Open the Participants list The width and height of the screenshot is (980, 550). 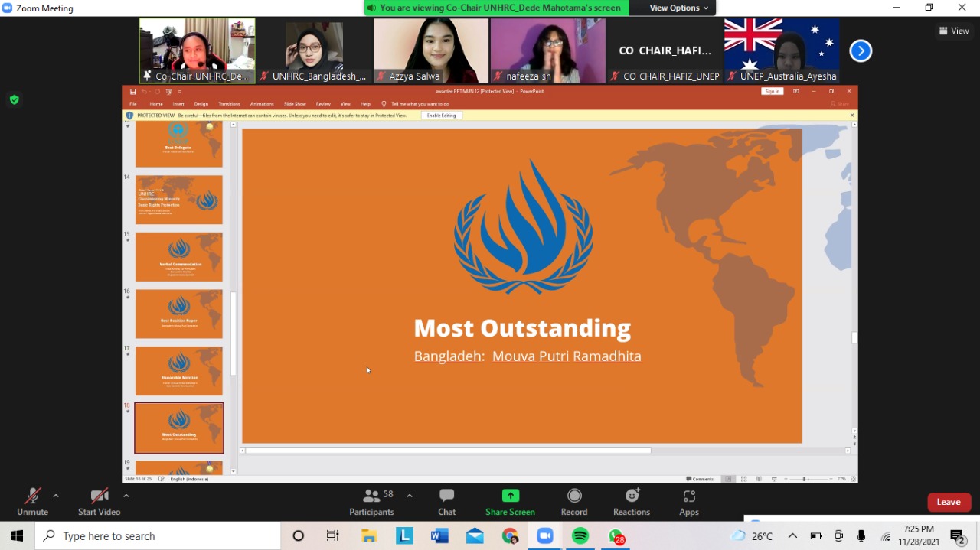(372, 503)
